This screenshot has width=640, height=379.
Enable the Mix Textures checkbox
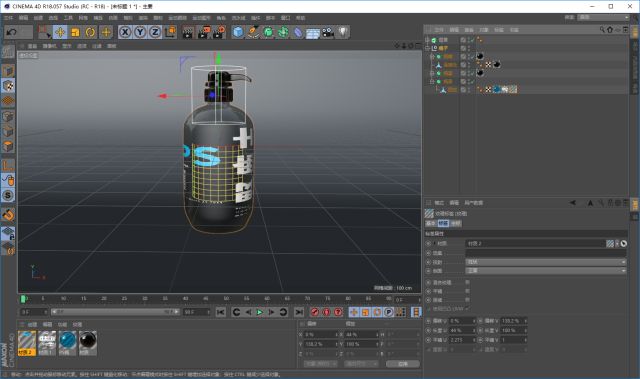pyautogui.click(x=467, y=282)
